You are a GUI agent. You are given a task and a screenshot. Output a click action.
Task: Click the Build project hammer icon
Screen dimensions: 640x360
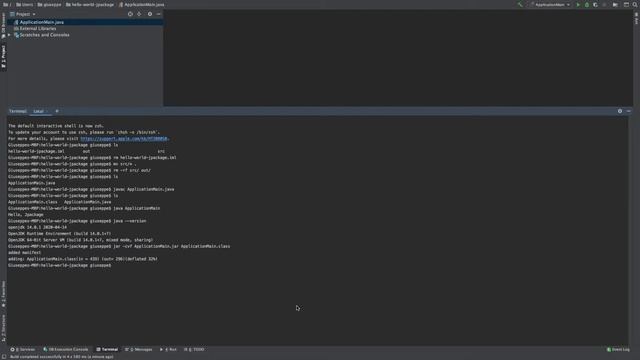click(520, 4)
